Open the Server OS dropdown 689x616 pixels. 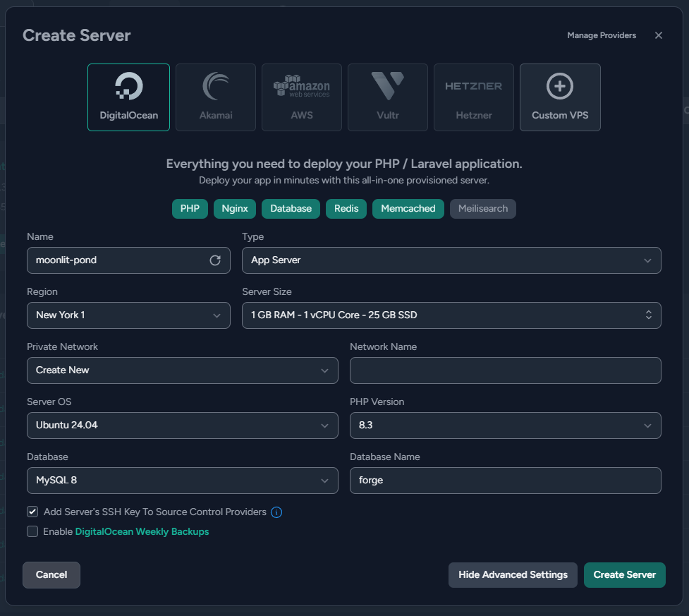tap(183, 425)
